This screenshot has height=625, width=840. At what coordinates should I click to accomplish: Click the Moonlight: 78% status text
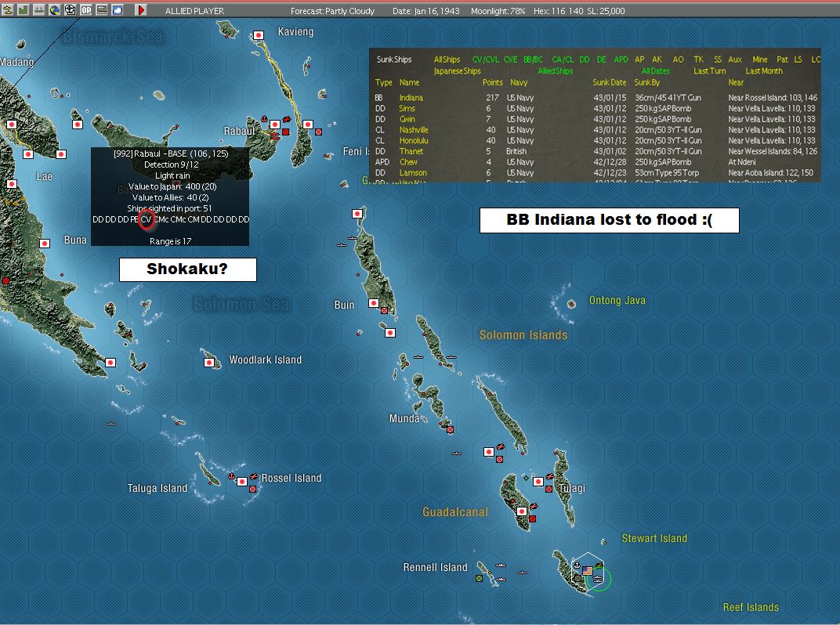498,11
